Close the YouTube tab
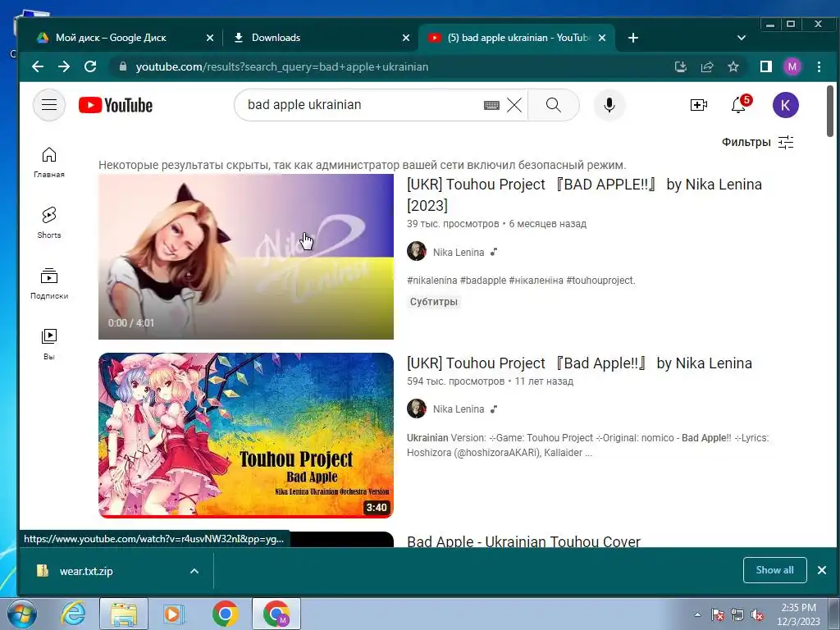The width and height of the screenshot is (840, 630). 602,38
